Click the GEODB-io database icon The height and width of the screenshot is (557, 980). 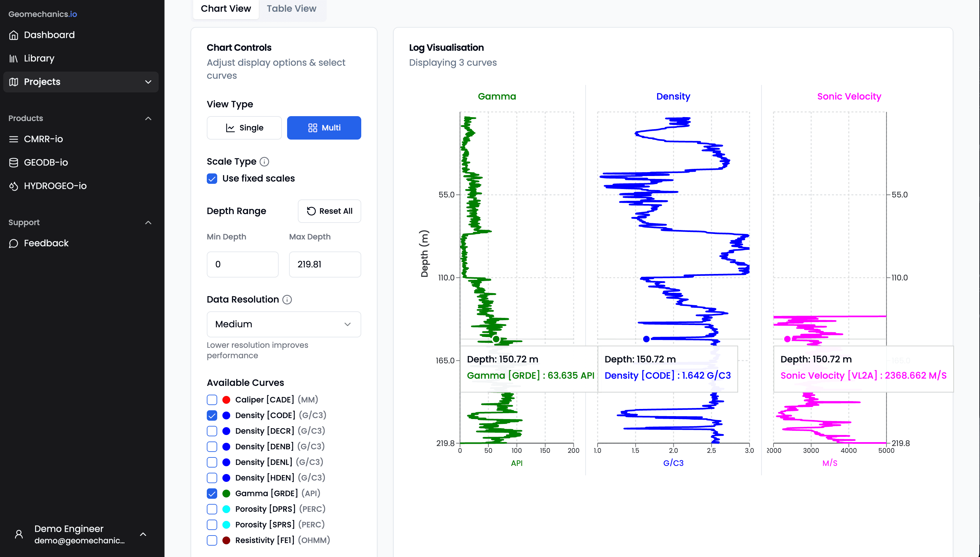tap(14, 163)
